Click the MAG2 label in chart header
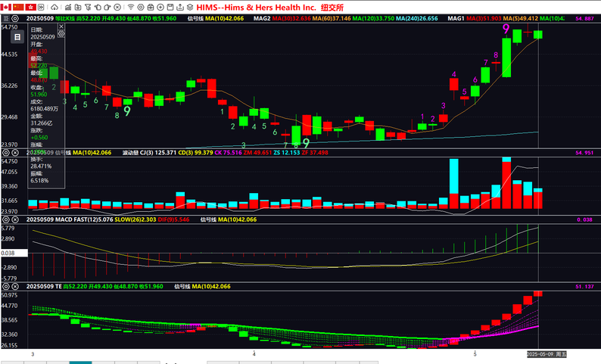 point(262,18)
